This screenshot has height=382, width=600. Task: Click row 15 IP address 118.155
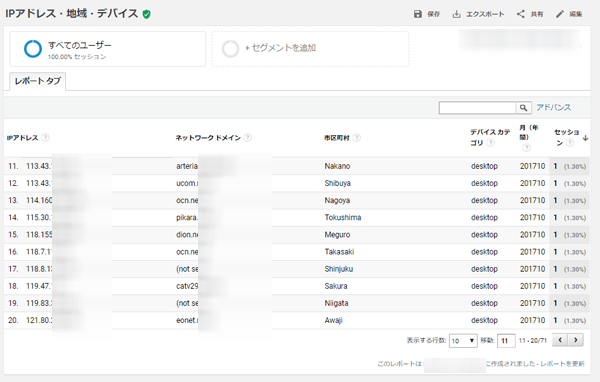39,235
